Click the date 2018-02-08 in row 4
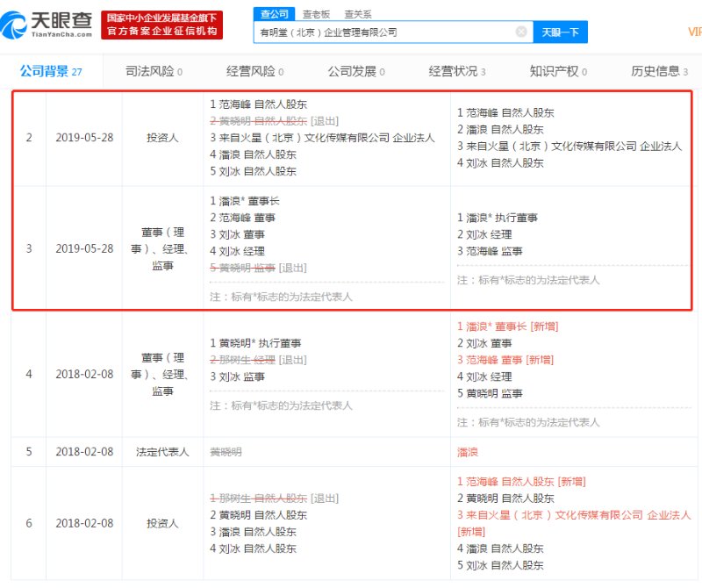 84,374
